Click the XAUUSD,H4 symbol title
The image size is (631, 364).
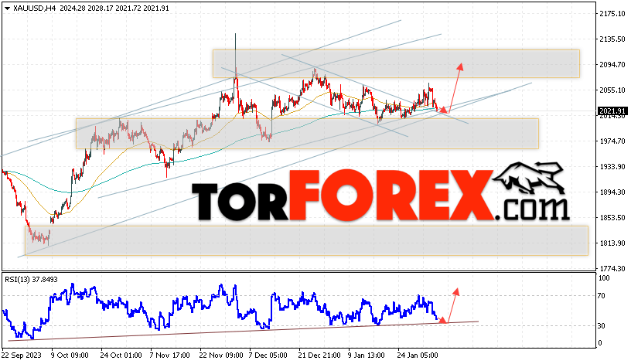click(35, 9)
